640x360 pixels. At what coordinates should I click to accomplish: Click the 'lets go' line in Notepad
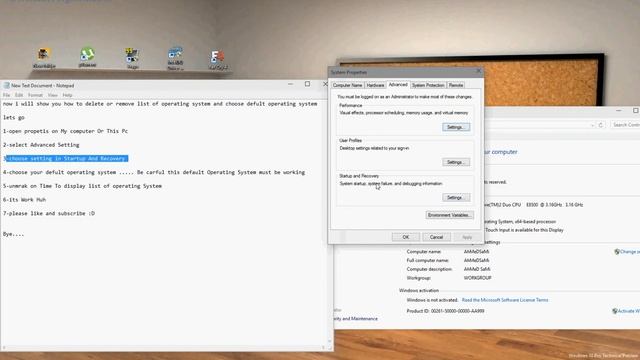point(13,118)
